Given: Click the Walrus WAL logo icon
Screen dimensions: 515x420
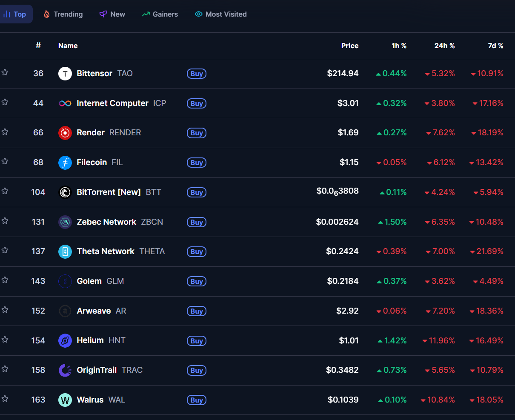Looking at the screenshot, I should [65, 400].
